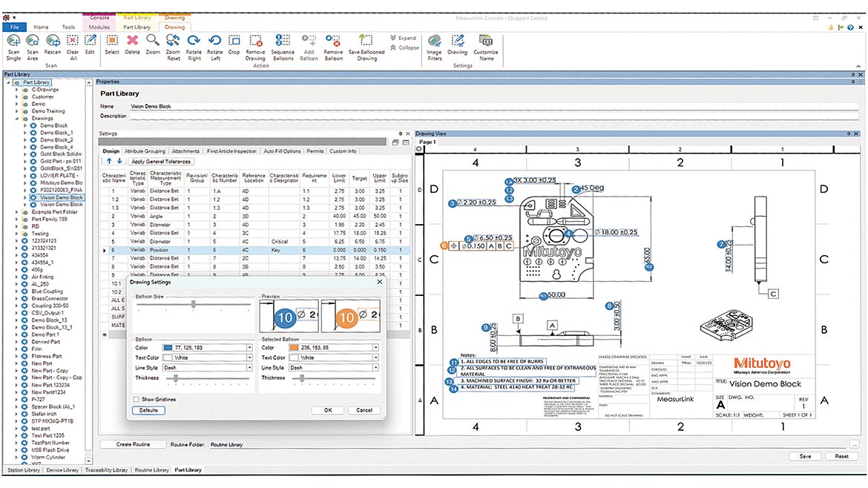Click the Scan Area ribbon icon

click(x=33, y=40)
